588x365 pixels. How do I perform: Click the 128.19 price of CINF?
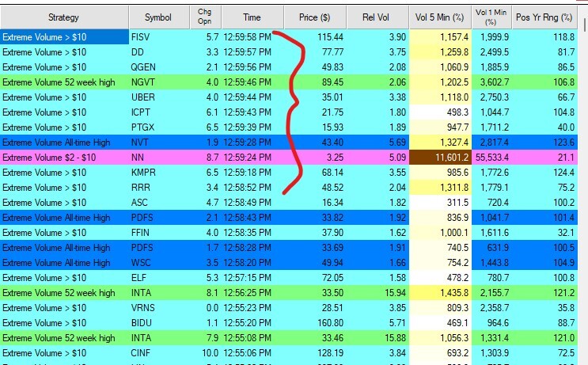pos(330,353)
